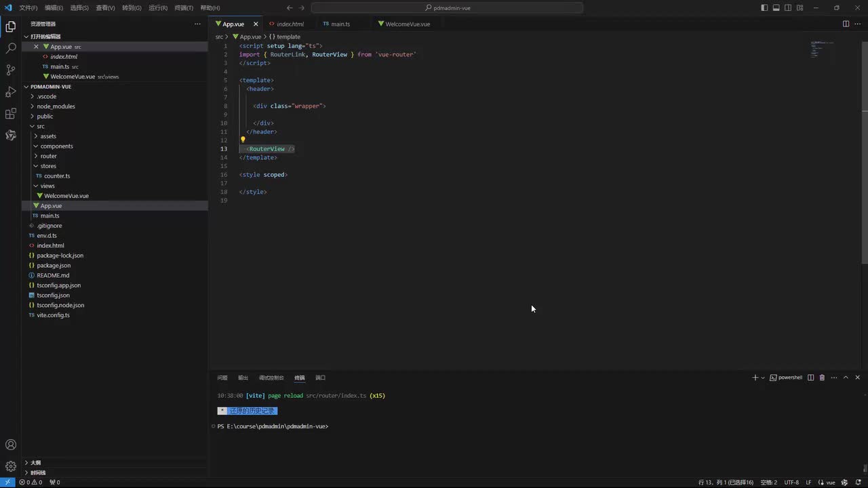Customize layout from title bar icon
The height and width of the screenshot is (488, 868).
click(800, 7)
